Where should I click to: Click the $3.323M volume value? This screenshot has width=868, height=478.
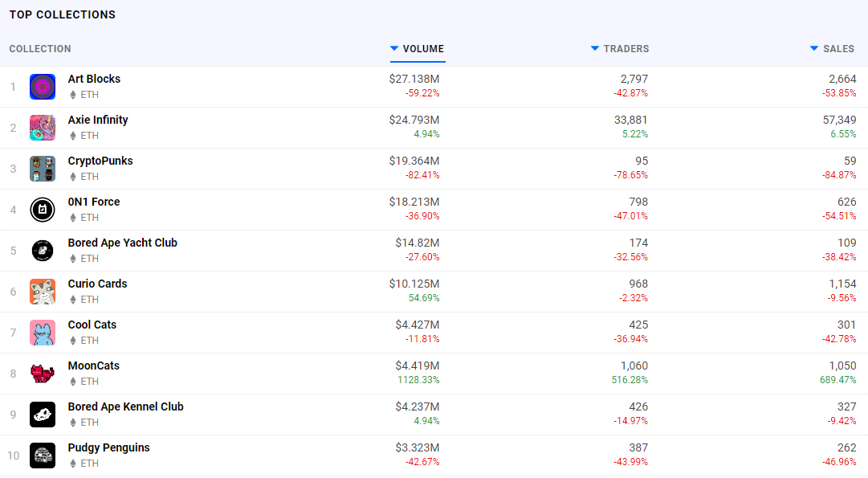[x=418, y=447]
